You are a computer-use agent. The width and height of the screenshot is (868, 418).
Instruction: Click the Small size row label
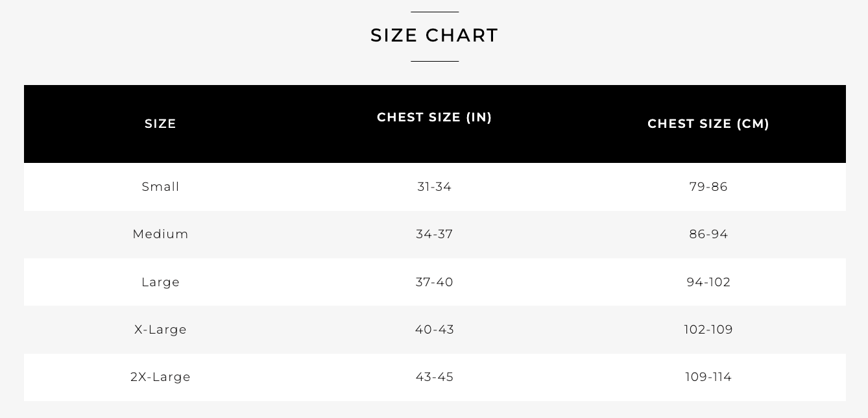(160, 187)
